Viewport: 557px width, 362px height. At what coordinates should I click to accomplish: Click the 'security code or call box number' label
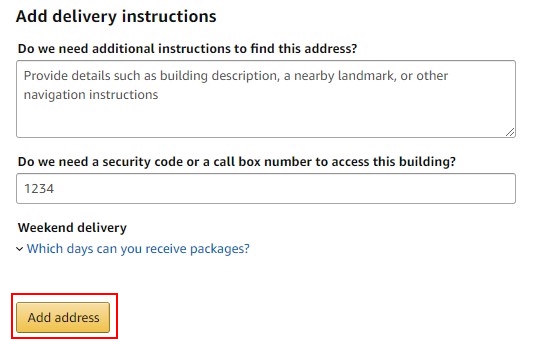tap(237, 162)
